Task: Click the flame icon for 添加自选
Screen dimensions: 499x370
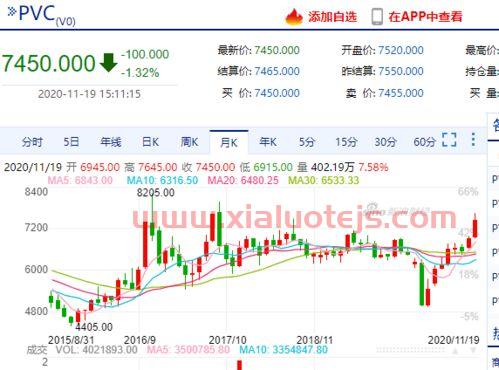Action: [294, 17]
